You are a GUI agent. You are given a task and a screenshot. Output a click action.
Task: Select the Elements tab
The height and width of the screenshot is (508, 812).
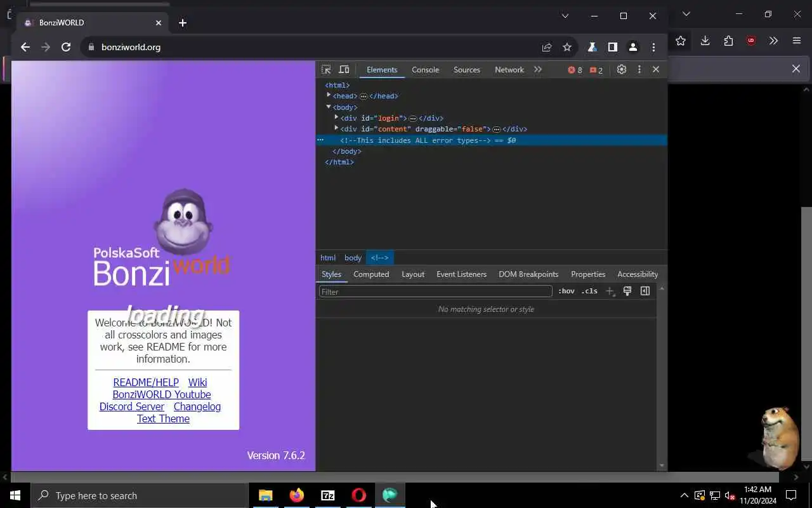tap(382, 70)
